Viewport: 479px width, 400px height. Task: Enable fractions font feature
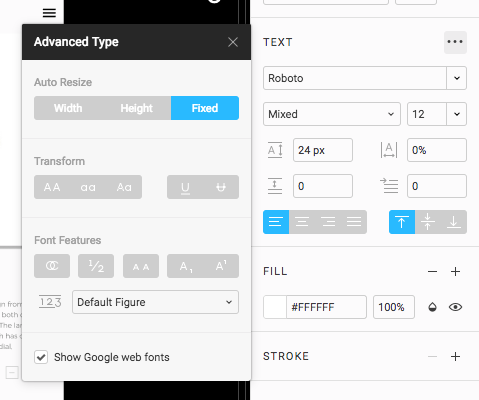96,266
